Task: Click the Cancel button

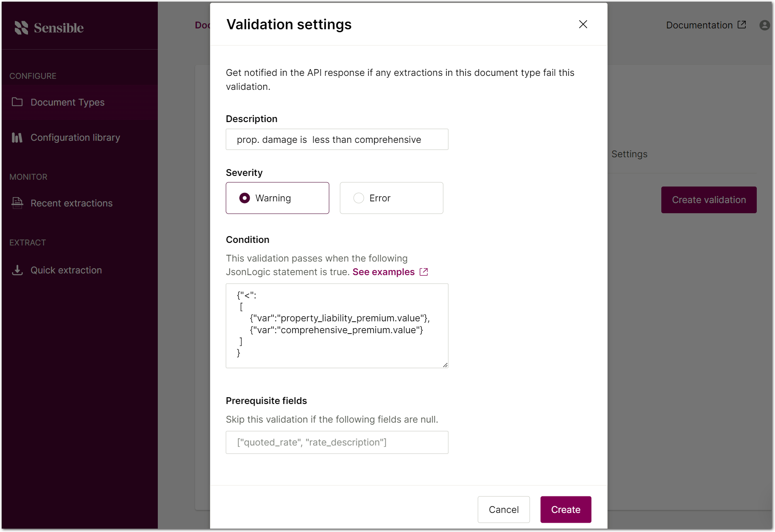Action: point(504,510)
